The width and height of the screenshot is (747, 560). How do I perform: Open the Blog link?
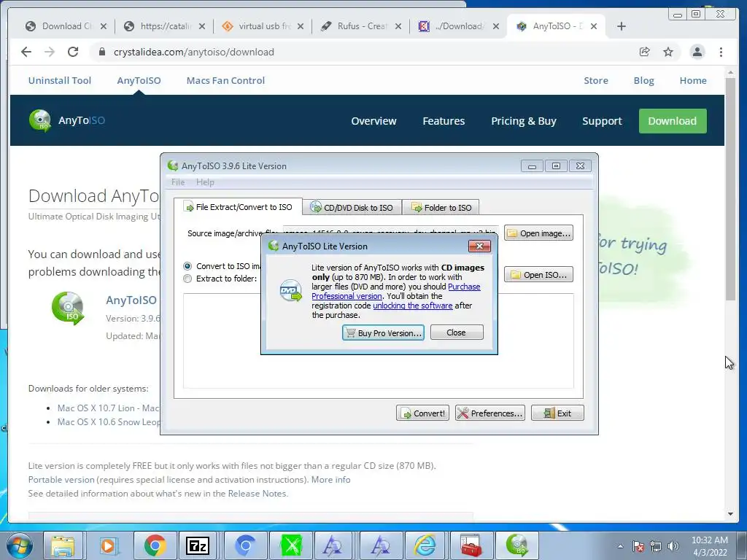coord(643,80)
